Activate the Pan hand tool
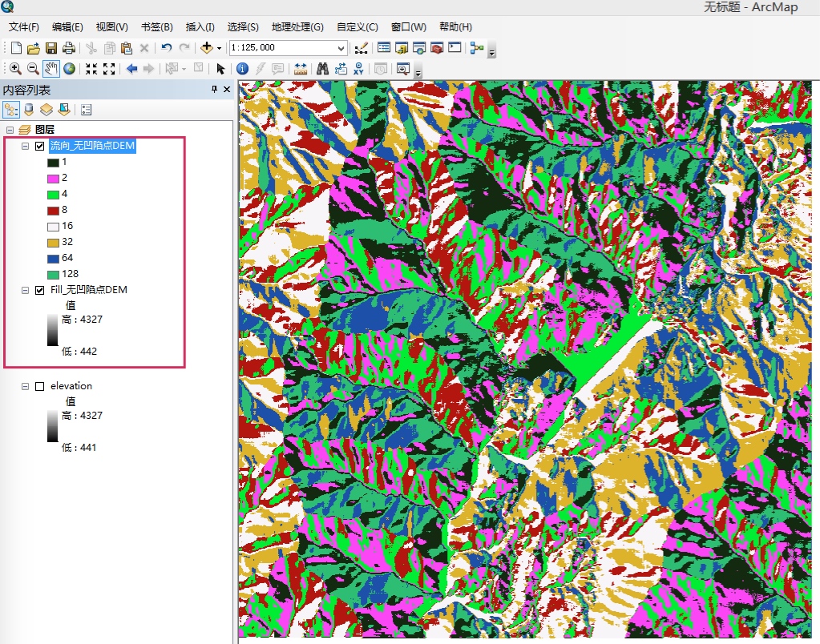The height and width of the screenshot is (644, 820). (x=51, y=69)
